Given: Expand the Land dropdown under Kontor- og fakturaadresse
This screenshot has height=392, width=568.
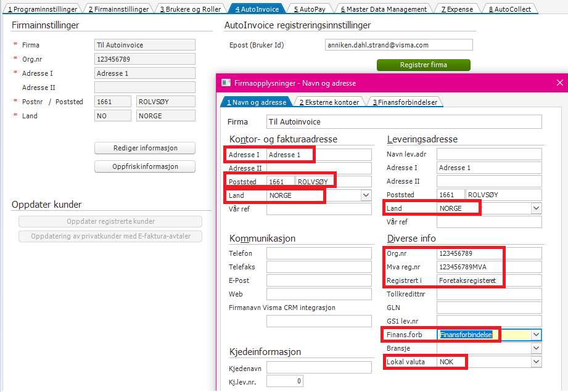Looking at the screenshot, I should tap(366, 194).
